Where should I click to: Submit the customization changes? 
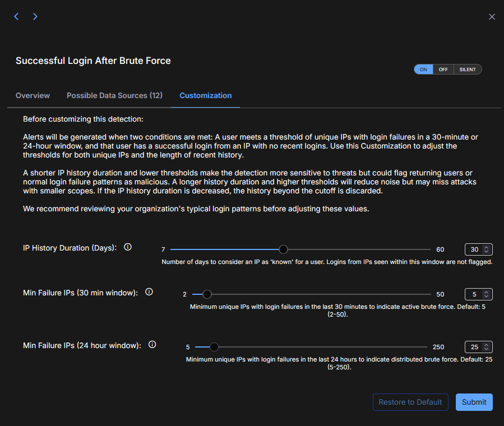(474, 402)
